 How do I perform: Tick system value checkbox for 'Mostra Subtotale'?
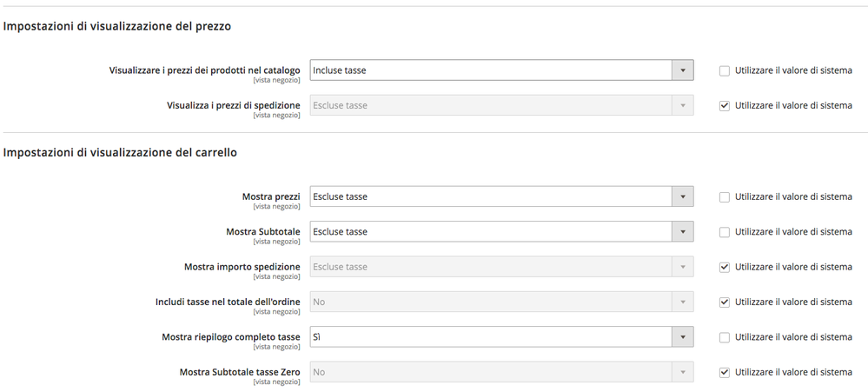724,232
